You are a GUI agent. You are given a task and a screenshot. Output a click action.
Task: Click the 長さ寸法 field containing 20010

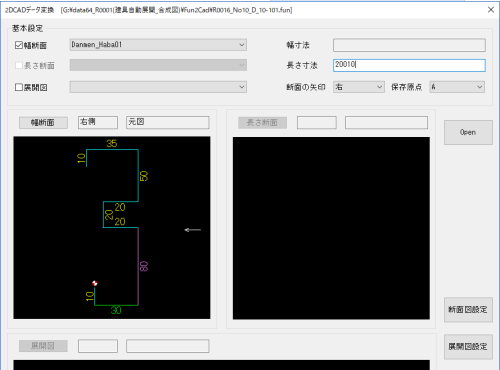click(x=409, y=65)
